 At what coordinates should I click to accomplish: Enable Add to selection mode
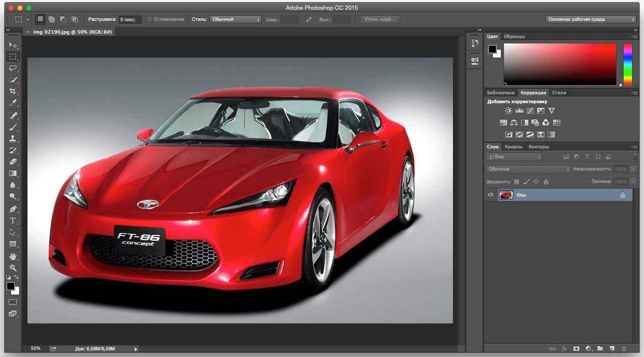[52, 19]
